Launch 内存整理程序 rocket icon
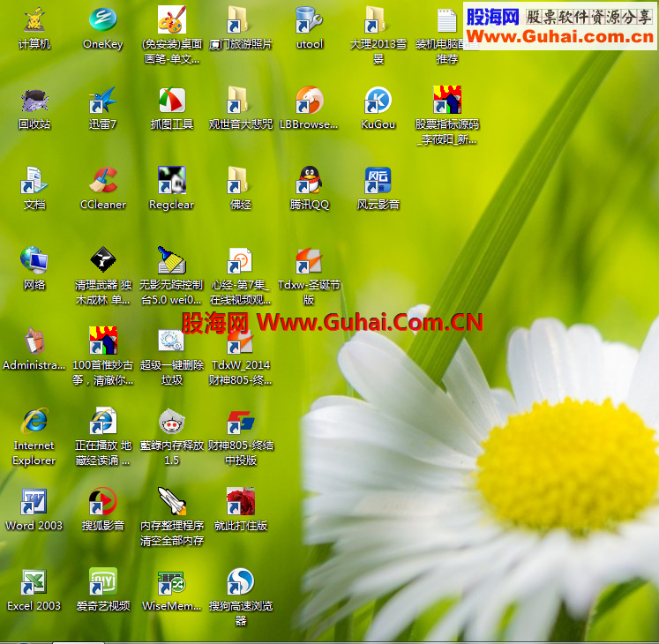Screen dimensions: 659x644 172,501
